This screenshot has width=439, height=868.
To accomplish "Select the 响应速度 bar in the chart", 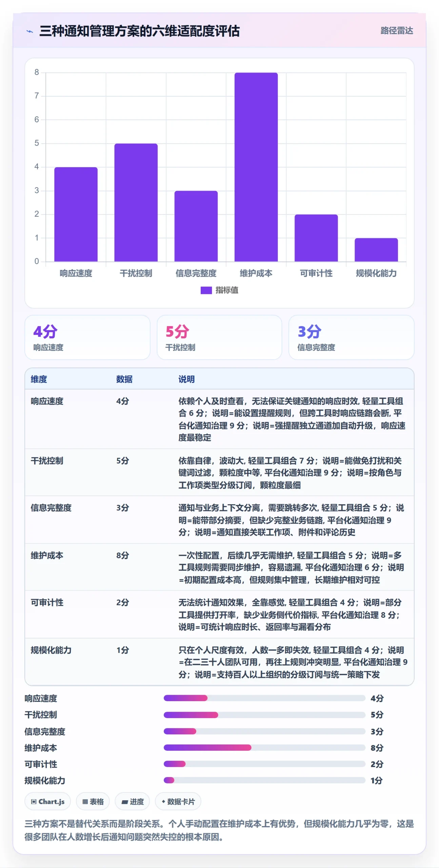I will coord(76,214).
